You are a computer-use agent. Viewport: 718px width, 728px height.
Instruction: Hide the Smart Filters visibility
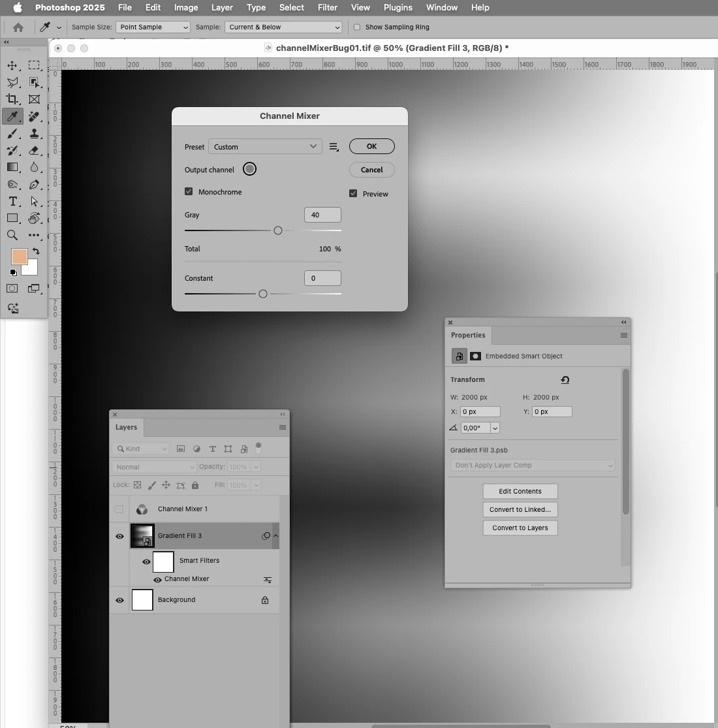[146, 562]
